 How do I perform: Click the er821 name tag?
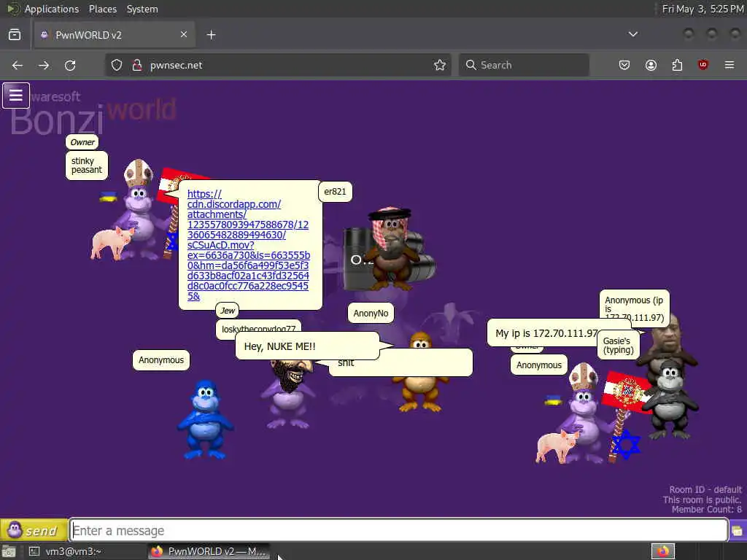[x=335, y=192]
